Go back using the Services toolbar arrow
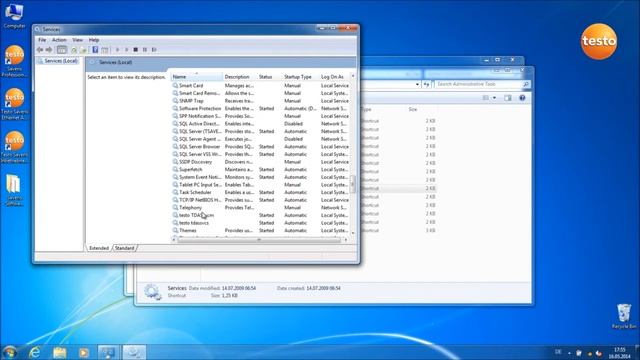The width and height of the screenshot is (640, 360). pyautogui.click(x=40, y=50)
